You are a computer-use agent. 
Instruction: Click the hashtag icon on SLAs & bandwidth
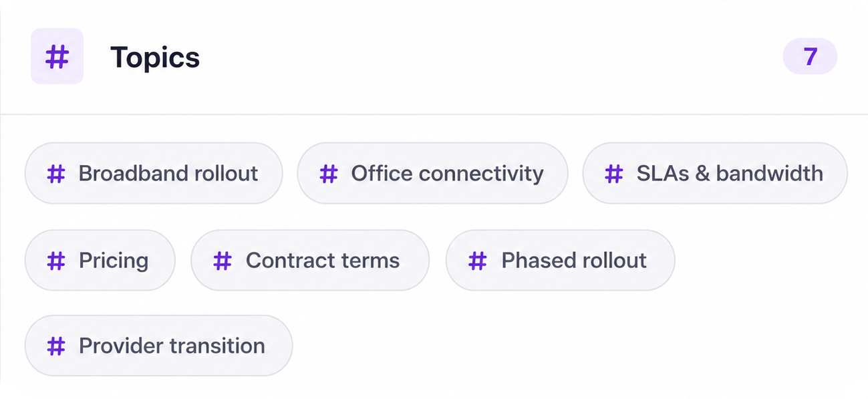point(614,174)
